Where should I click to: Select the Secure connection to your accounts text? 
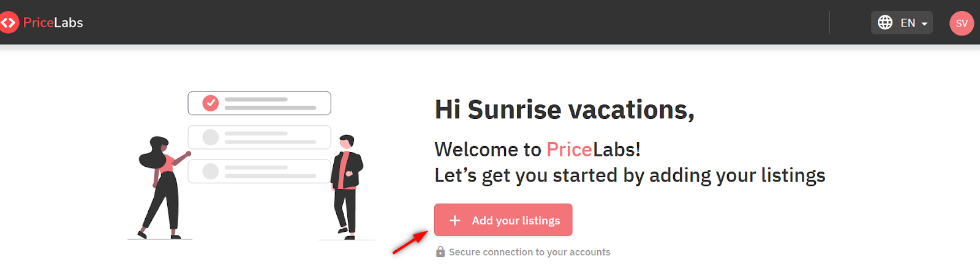[x=529, y=252]
